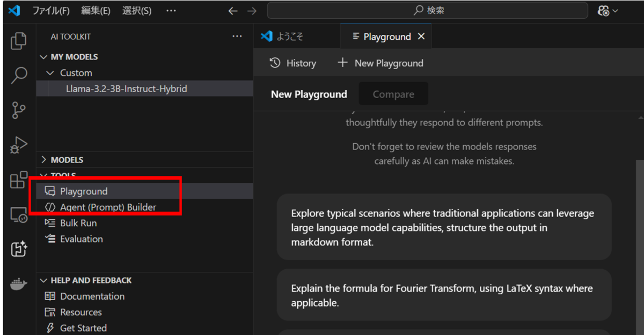The image size is (644, 335).
Task: Switch to the ようこそ tab
Action: pyautogui.click(x=297, y=36)
